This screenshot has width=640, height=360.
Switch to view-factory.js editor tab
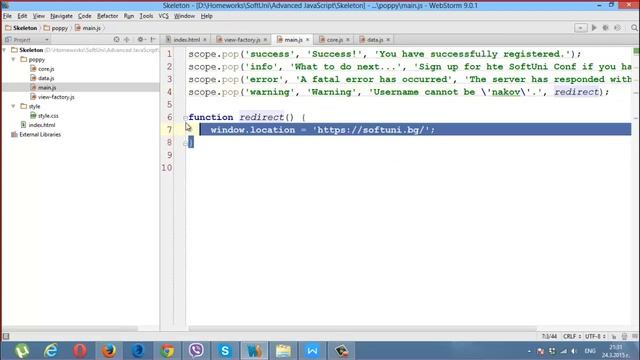coord(242,40)
